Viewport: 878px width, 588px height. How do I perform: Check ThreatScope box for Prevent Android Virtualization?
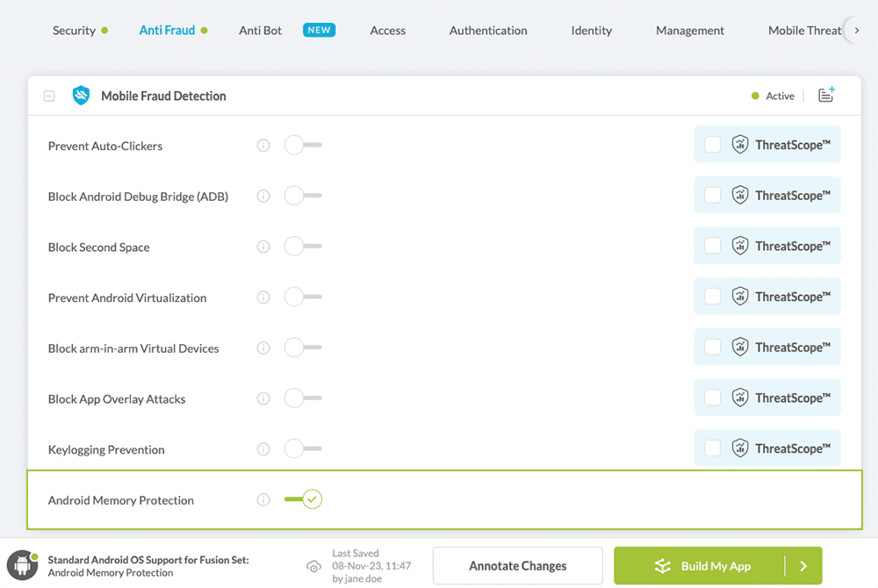tap(713, 297)
